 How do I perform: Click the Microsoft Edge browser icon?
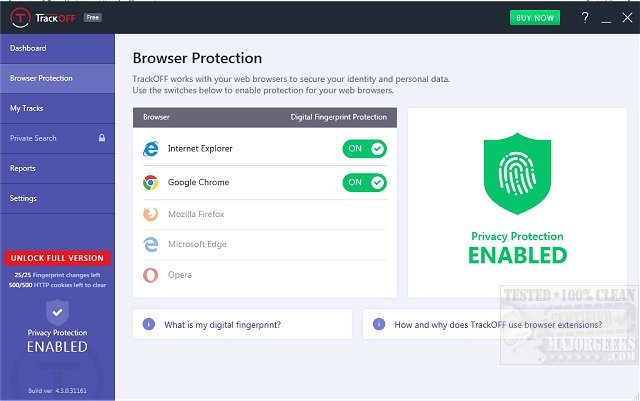click(x=151, y=244)
